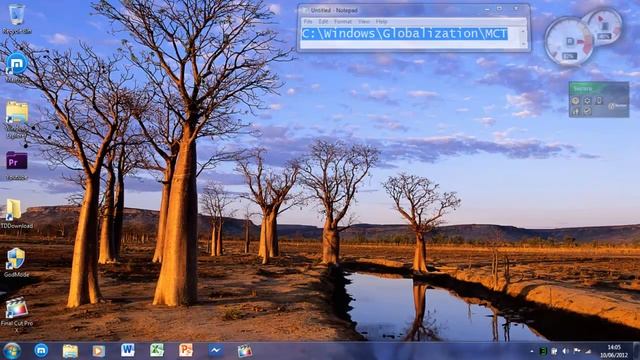The height and width of the screenshot is (360, 640).
Task: Select the TDDownload folder on desktop
Action: tap(16, 213)
